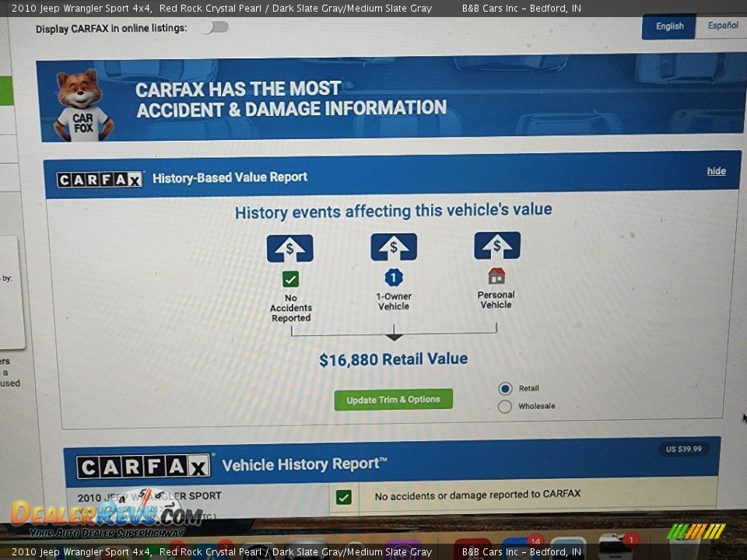Switch language to Español
Screen dimensions: 747x560
coord(722,26)
